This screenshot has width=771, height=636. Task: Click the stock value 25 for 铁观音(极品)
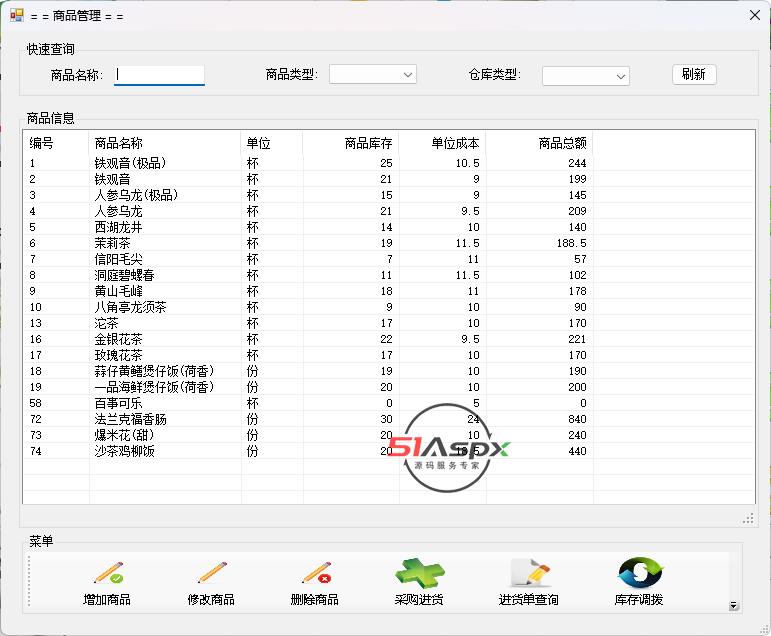(386, 163)
